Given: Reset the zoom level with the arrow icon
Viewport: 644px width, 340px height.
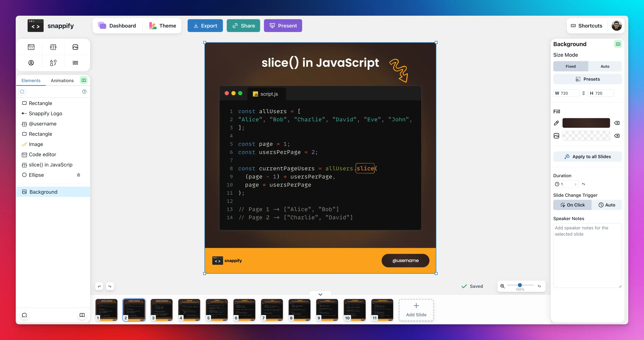Looking at the screenshot, I should [x=539, y=286].
